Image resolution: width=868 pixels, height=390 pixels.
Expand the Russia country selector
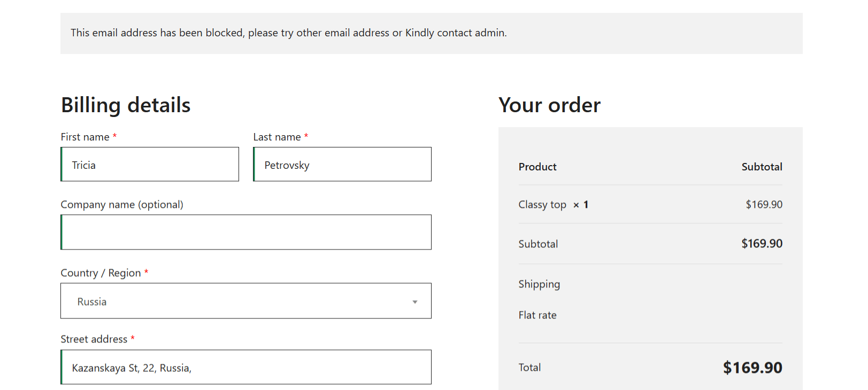(x=245, y=301)
